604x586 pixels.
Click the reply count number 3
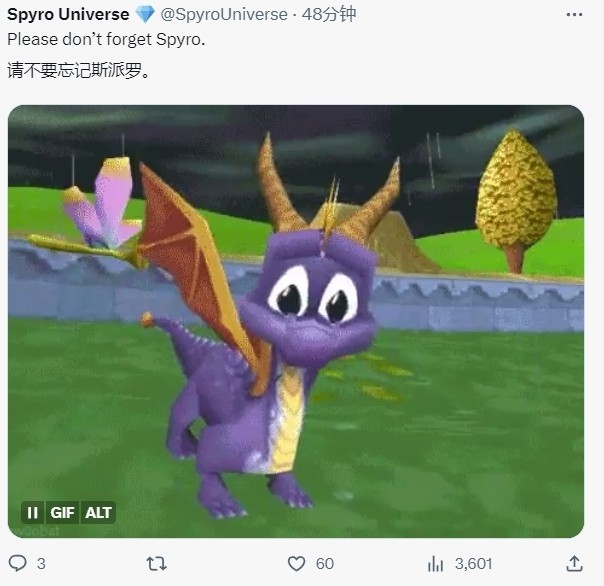41,564
